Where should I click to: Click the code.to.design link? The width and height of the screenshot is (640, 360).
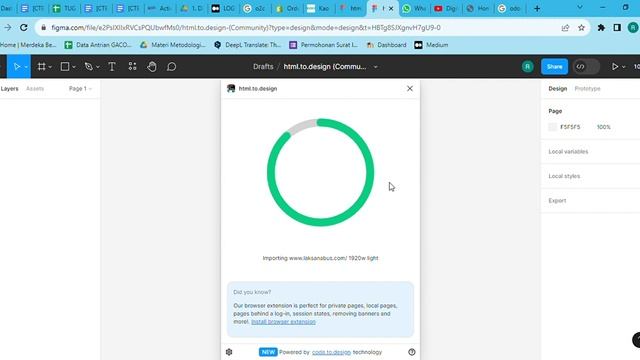tap(331, 352)
